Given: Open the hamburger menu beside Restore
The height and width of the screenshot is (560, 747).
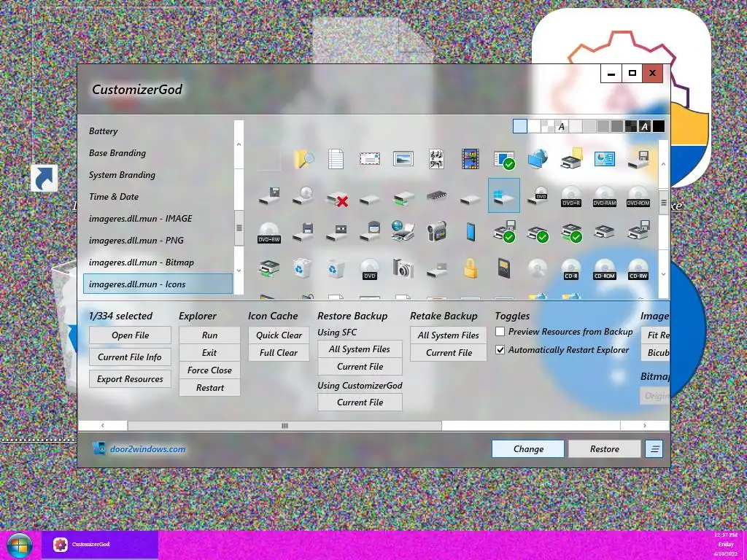Looking at the screenshot, I should (x=654, y=448).
